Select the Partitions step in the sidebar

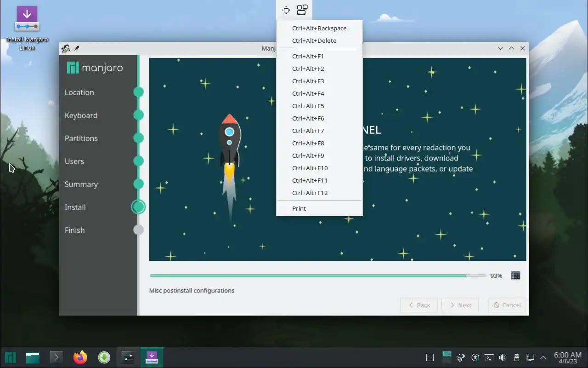click(81, 138)
